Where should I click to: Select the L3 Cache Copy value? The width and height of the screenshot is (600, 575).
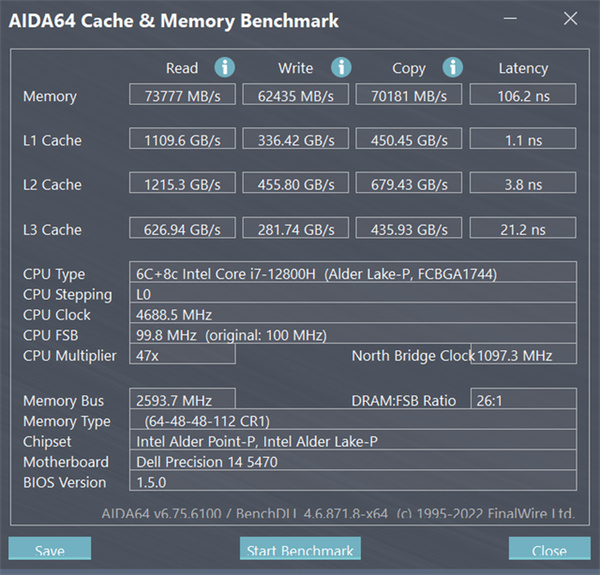coord(409,229)
